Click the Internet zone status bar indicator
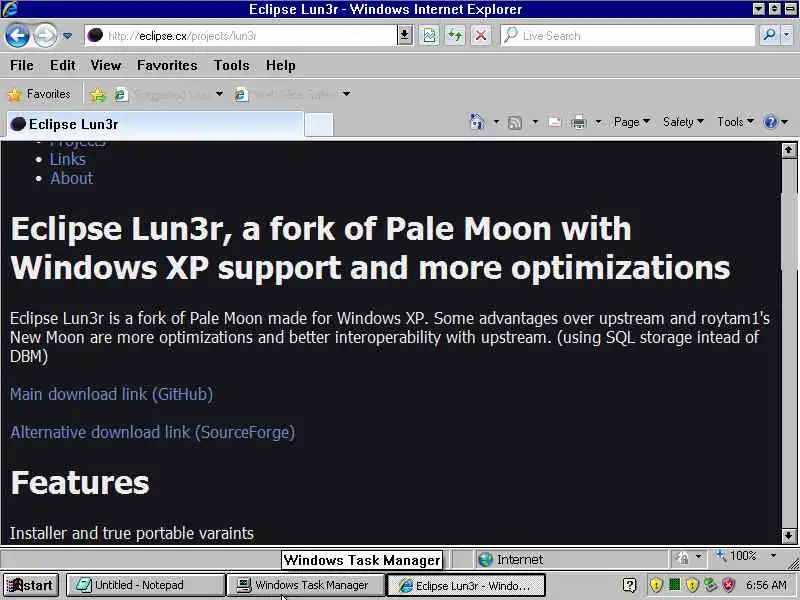Screen dimensions: 800x600 coord(511,560)
